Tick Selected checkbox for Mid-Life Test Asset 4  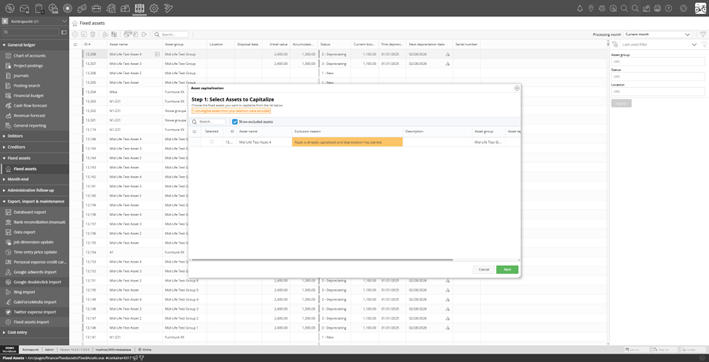tap(212, 142)
